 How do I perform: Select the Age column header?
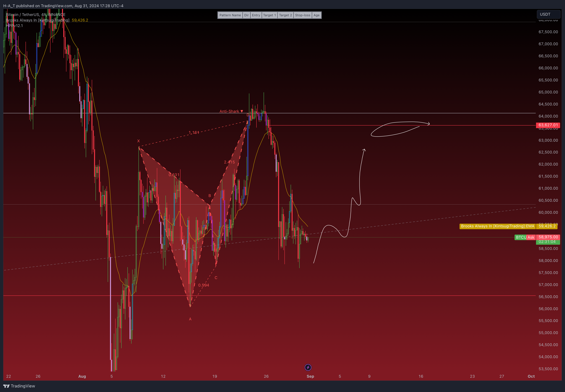pyautogui.click(x=317, y=15)
